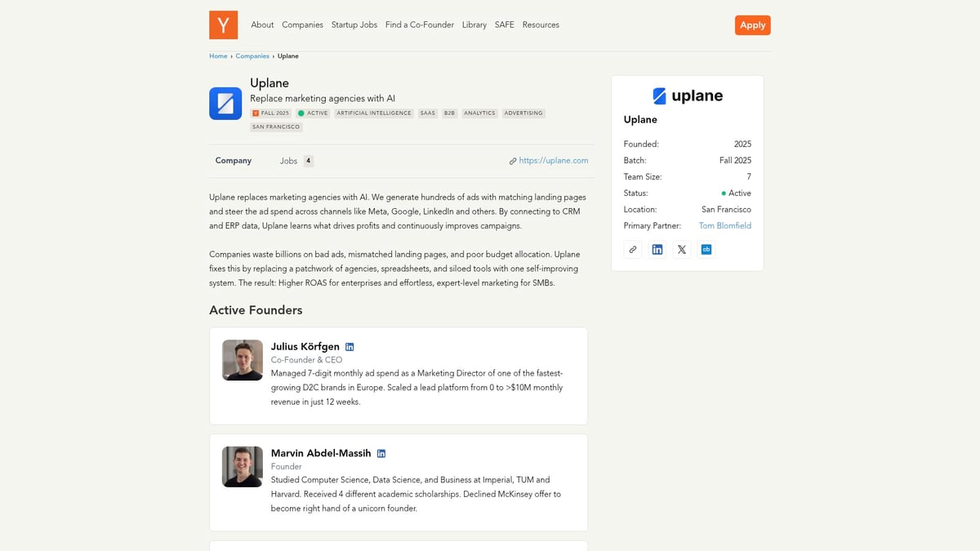980x551 pixels.
Task: Select the Artificial Intelligence tag
Action: 373,113
